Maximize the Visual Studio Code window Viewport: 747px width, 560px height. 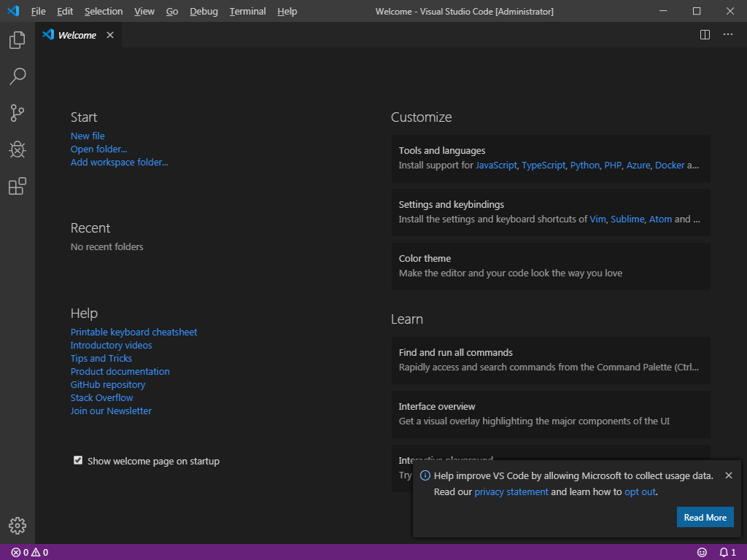point(697,11)
